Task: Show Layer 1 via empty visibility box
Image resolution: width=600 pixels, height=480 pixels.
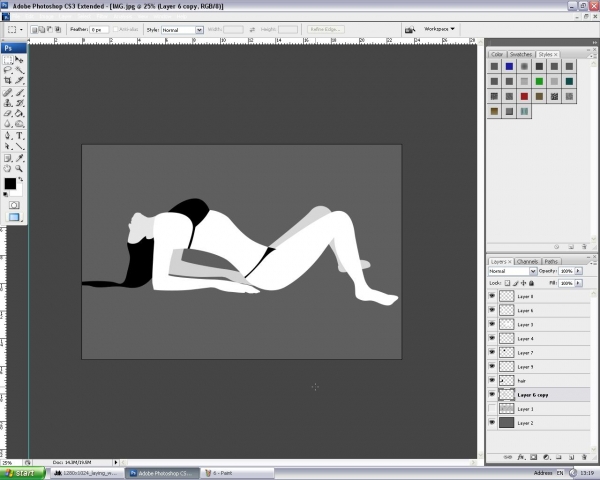Action: click(x=492, y=409)
